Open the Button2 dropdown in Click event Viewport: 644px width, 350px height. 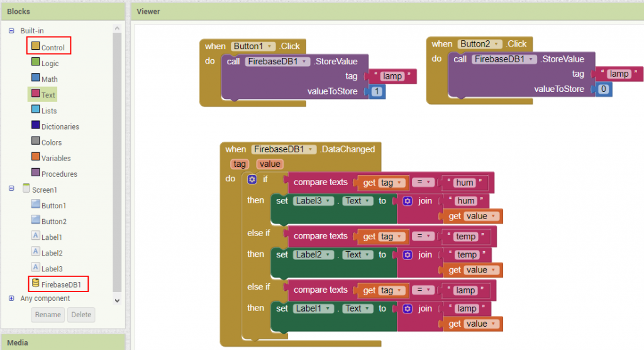(x=480, y=43)
